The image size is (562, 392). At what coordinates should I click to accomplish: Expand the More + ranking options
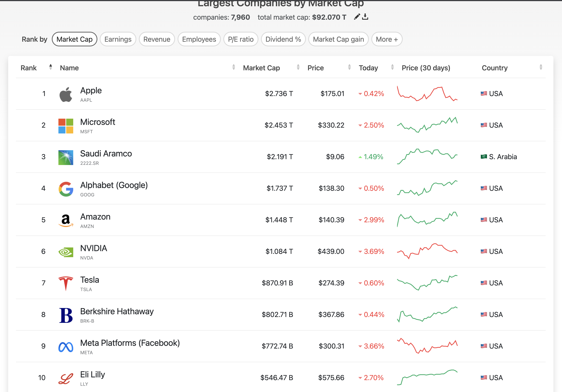coord(387,39)
